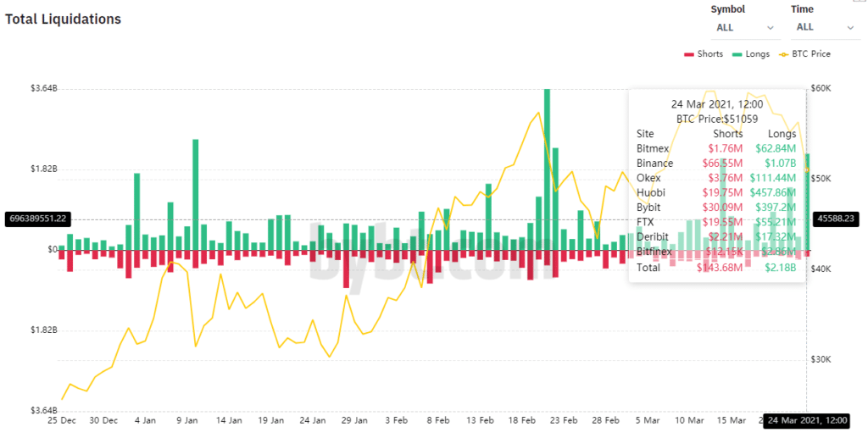Click the top $3.64B axis label
868x438 pixels.
tap(44, 88)
